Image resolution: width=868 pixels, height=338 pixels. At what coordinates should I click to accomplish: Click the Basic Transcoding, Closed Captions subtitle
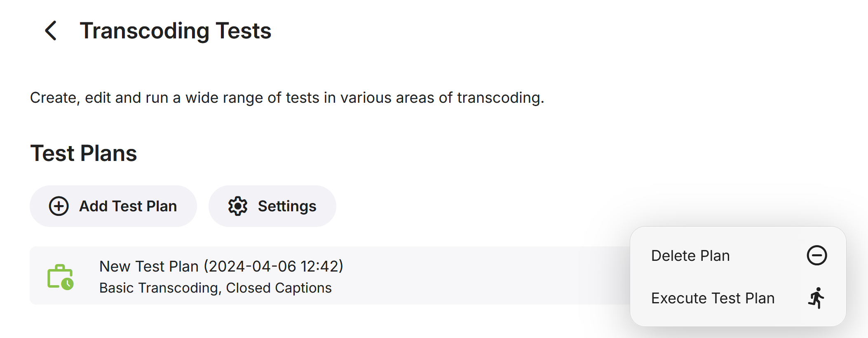(x=216, y=288)
